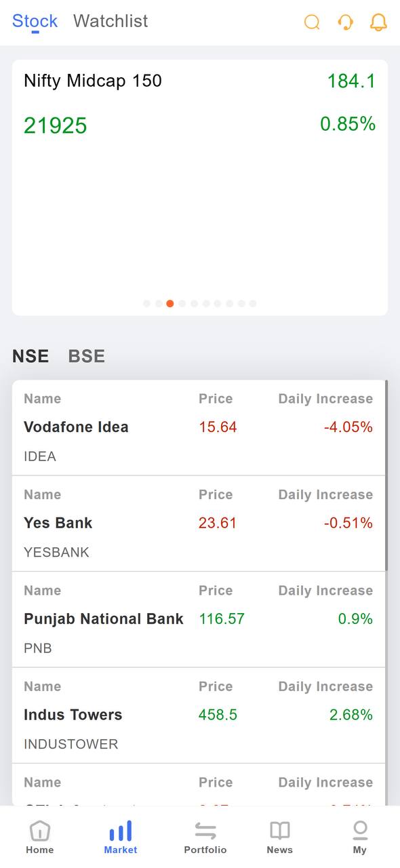The image size is (400, 868).
Task: Select the last carousel indicator dot
Action: coord(253,304)
